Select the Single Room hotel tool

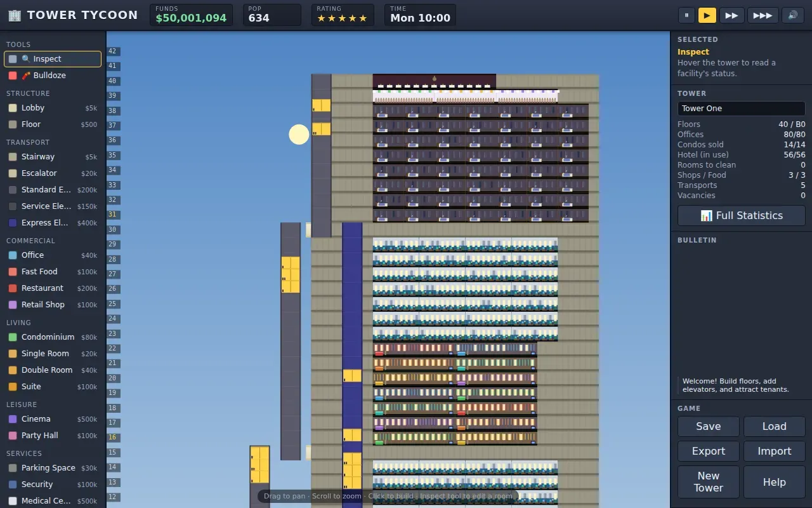click(x=53, y=354)
